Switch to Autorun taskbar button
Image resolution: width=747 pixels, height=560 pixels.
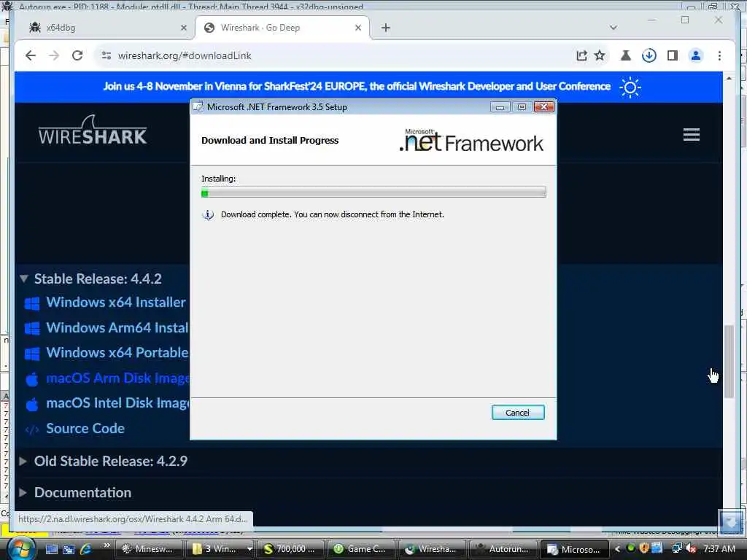pos(503,549)
